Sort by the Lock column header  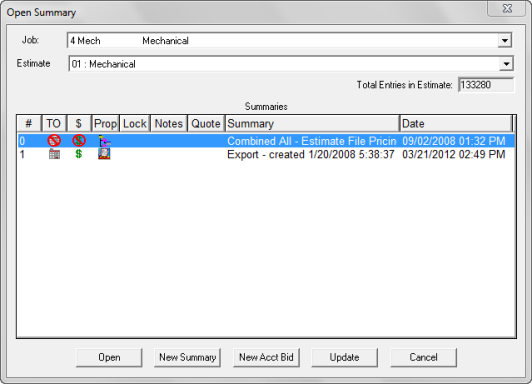(135, 123)
